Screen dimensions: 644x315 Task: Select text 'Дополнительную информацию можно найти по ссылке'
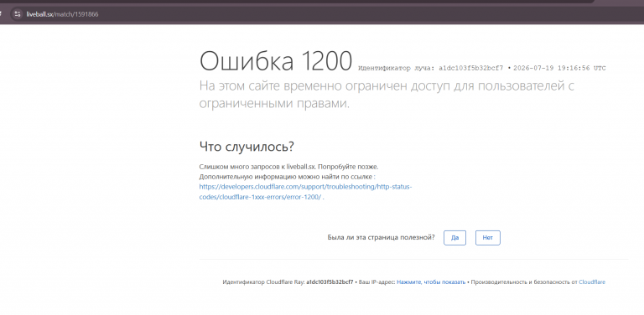click(285, 178)
